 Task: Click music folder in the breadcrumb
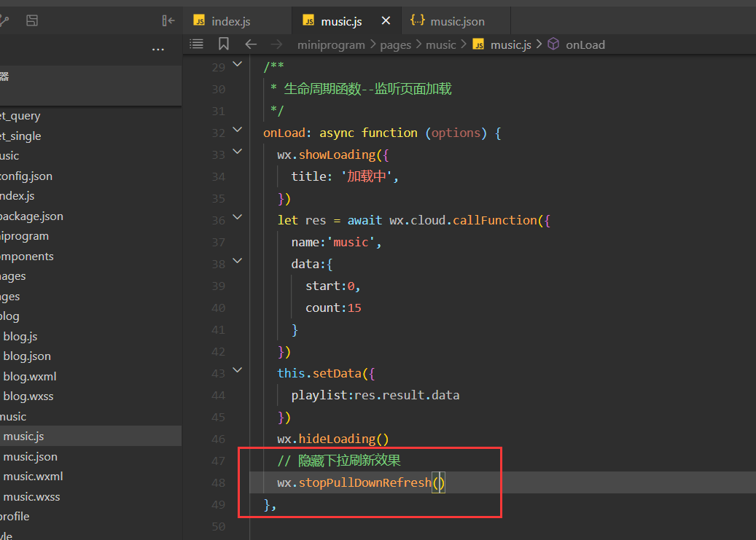click(440, 45)
